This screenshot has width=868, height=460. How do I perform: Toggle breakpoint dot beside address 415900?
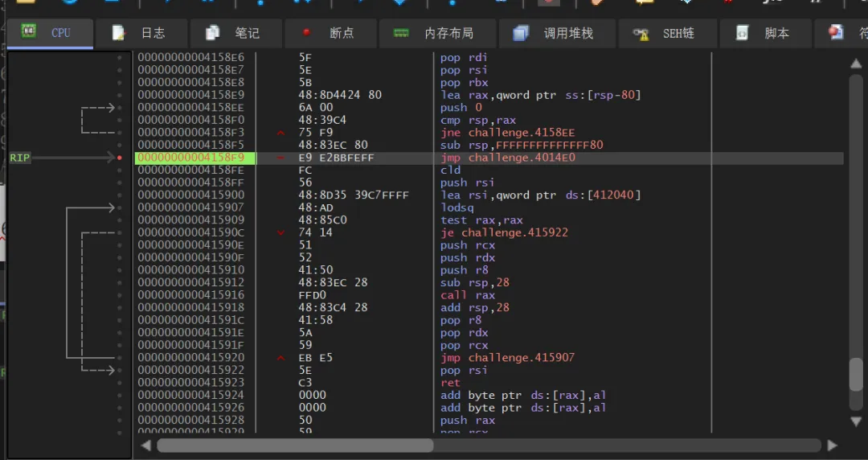coord(120,195)
